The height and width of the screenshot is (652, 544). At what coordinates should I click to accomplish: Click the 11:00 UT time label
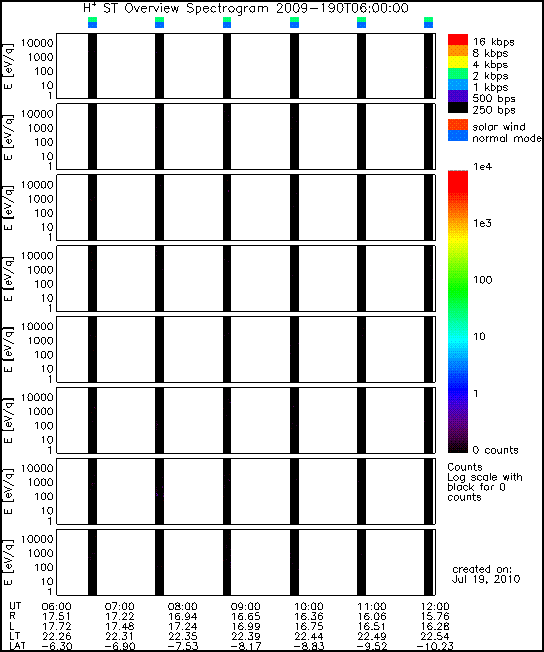coord(372,607)
